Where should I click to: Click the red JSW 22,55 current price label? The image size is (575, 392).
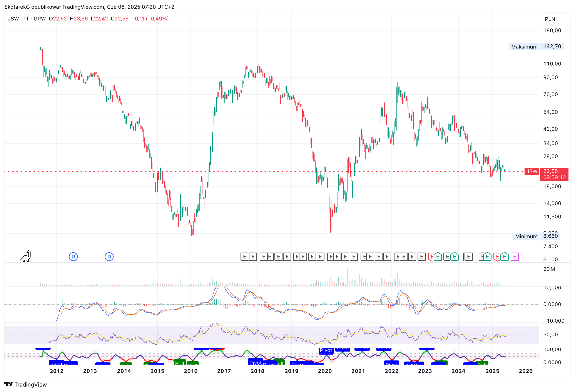click(546, 174)
